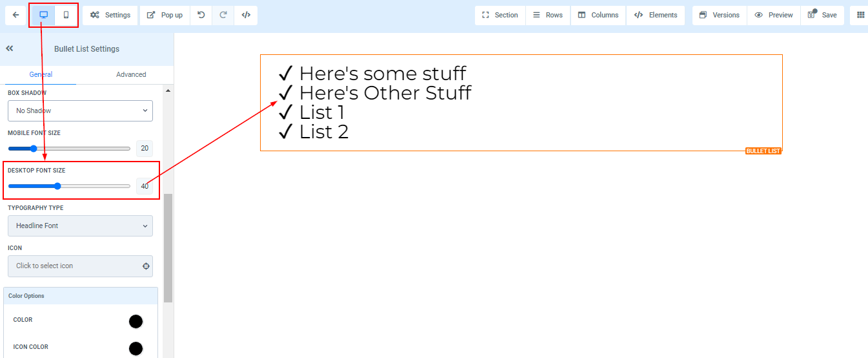This screenshot has width=868, height=358.
Task: Switch to desktop view icon
Action: 44,15
